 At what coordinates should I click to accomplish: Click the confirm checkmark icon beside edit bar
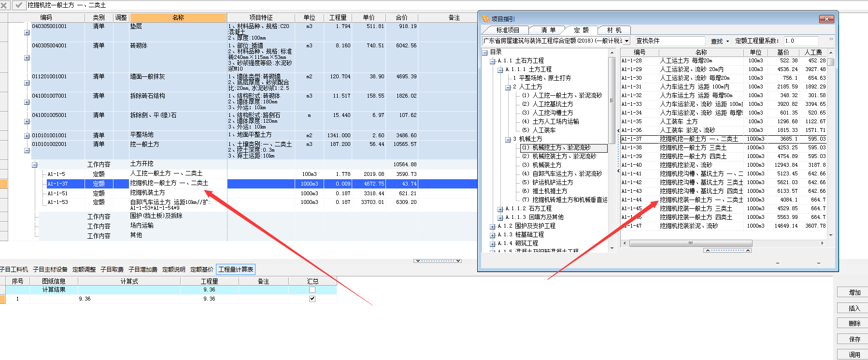coord(19,5)
